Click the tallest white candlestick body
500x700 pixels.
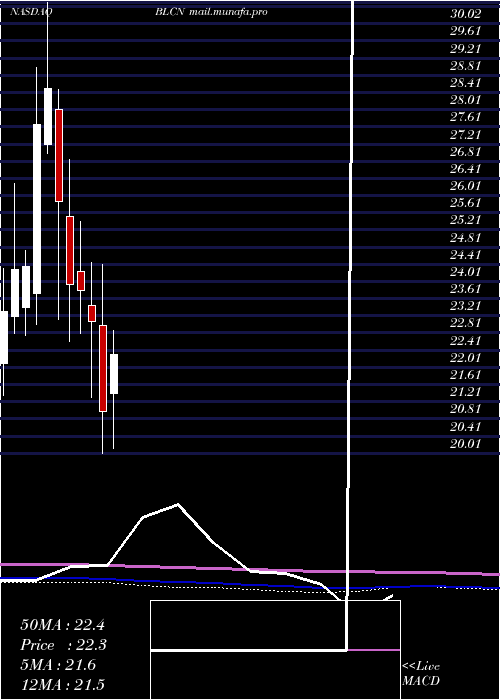pos(37,209)
